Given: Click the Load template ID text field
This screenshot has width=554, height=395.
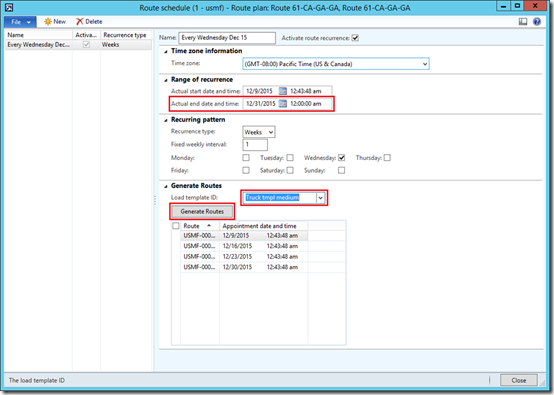Looking at the screenshot, I should [279, 198].
